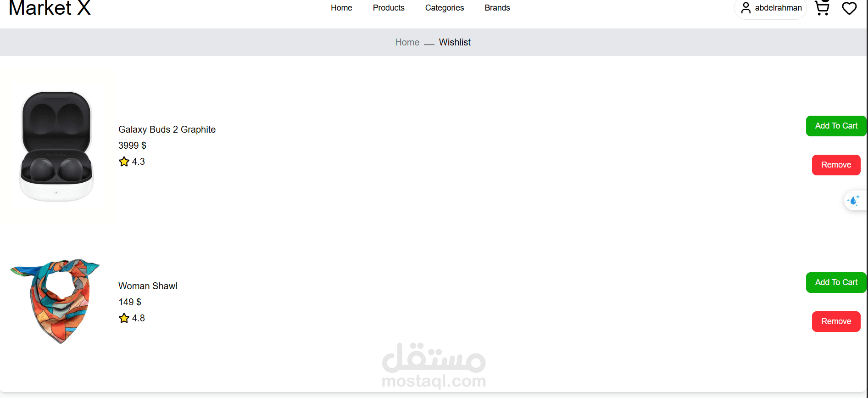Go to Home in the navigation bar
Screen dimensions: 868x398
341,8
